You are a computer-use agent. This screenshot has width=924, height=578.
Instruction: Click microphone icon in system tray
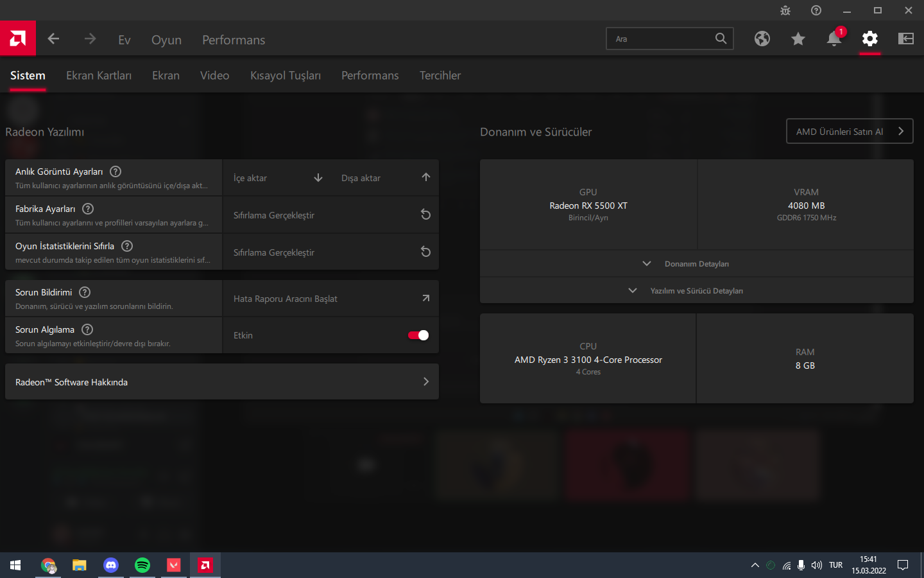coord(801,565)
